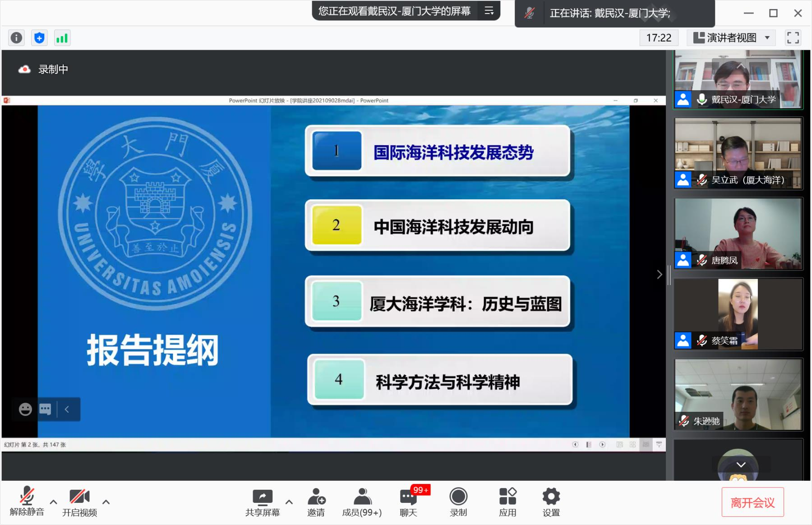Open Settings (设置) gear
This screenshot has width=812, height=525.
[551, 502]
